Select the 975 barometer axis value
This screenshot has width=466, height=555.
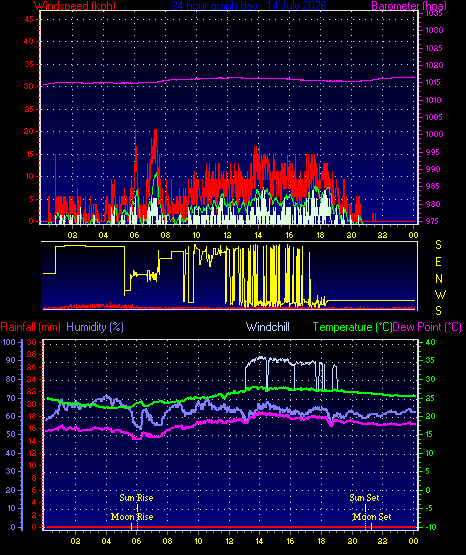[432, 221]
